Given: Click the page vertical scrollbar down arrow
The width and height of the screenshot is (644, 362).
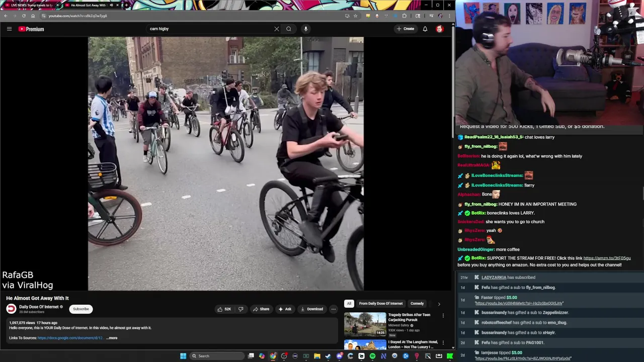Looking at the screenshot, I should 453,347.
